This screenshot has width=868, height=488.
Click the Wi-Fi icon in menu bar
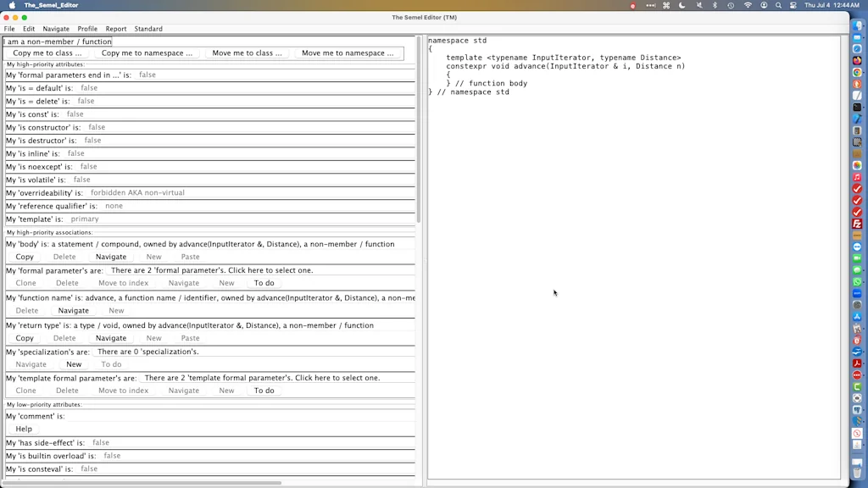748,4
